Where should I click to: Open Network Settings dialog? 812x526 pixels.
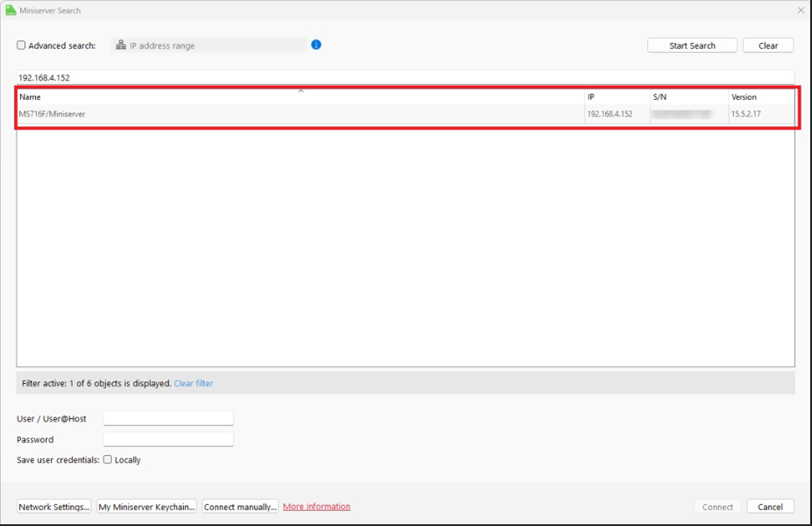point(54,507)
